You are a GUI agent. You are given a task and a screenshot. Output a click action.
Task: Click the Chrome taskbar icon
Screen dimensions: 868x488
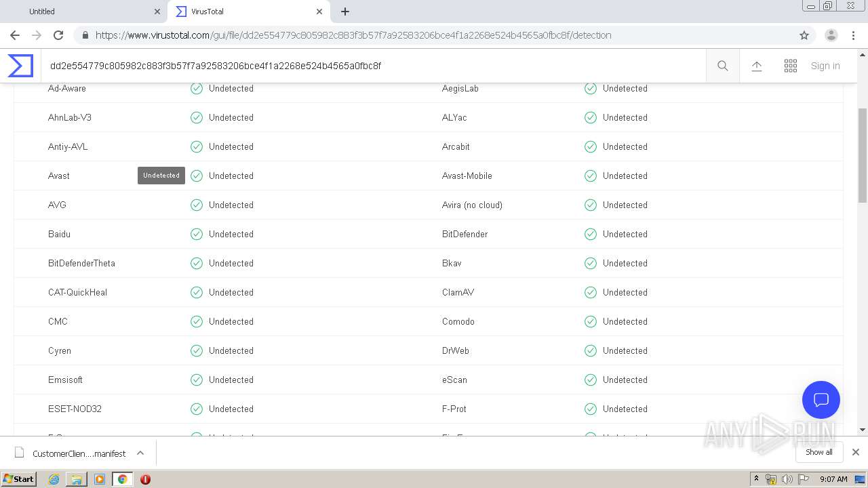point(123,479)
